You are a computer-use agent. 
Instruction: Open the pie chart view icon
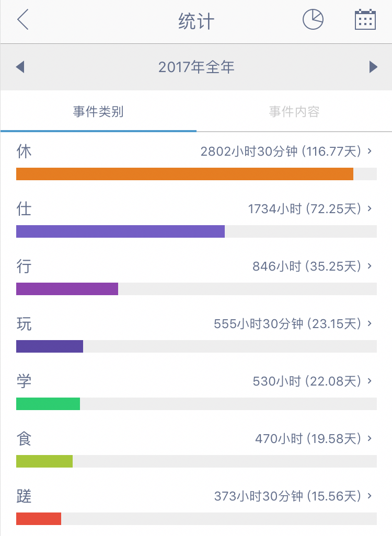[x=313, y=19]
